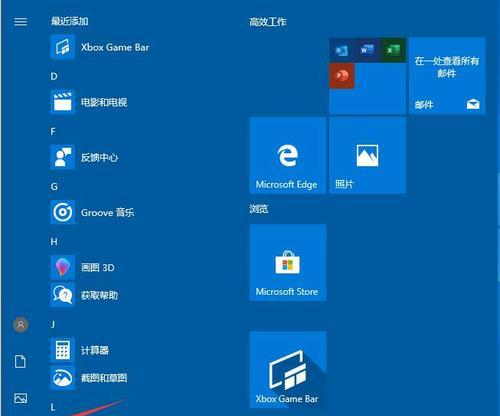The height and width of the screenshot is (416, 500).
Task: Click the 电影和电视 label text
Action: click(x=104, y=102)
